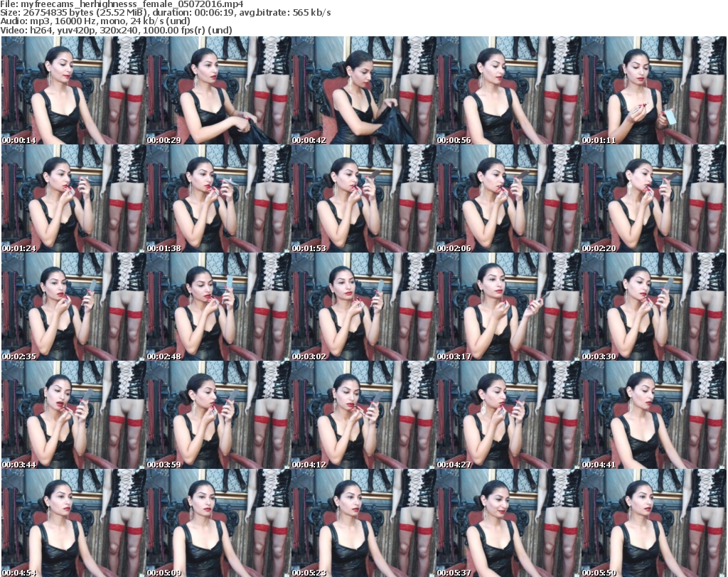Click the Video h264 info line
The height and width of the screenshot is (577, 728).
pos(116,31)
